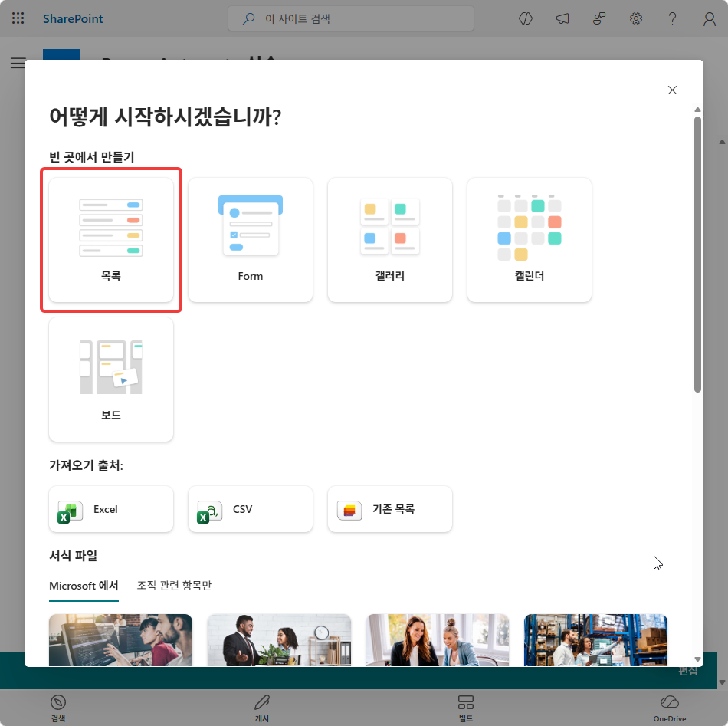Click the 서식 파일 heading
This screenshot has height=726, width=728.
click(74, 556)
